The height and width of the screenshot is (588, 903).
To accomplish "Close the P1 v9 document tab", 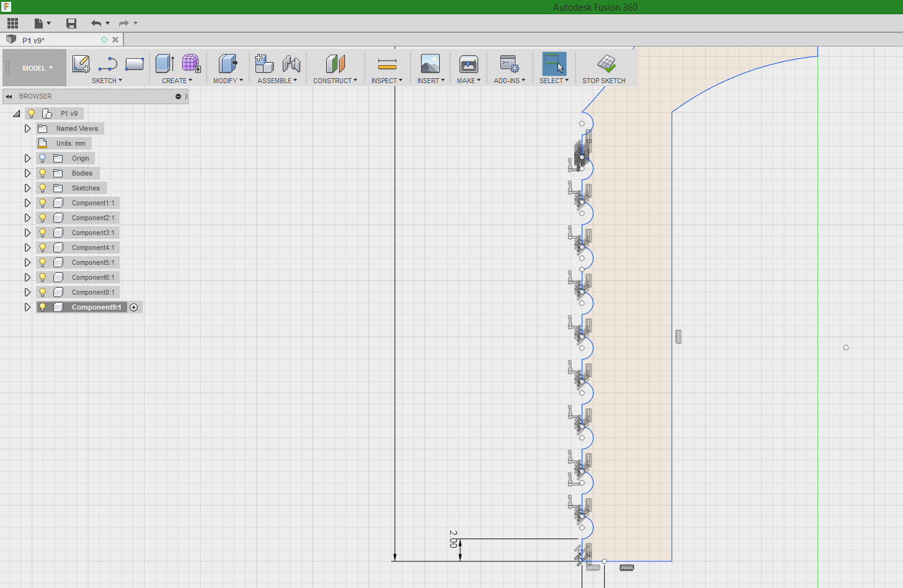I will (115, 40).
